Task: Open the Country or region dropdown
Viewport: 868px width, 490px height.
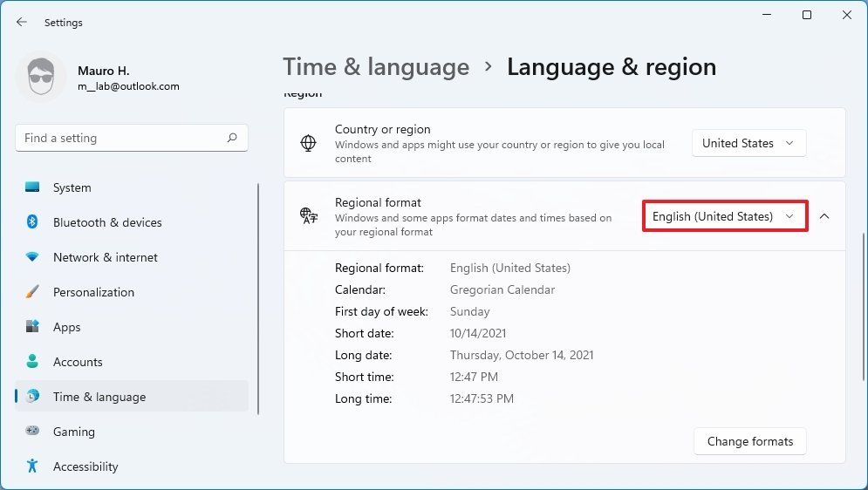Action: point(748,143)
